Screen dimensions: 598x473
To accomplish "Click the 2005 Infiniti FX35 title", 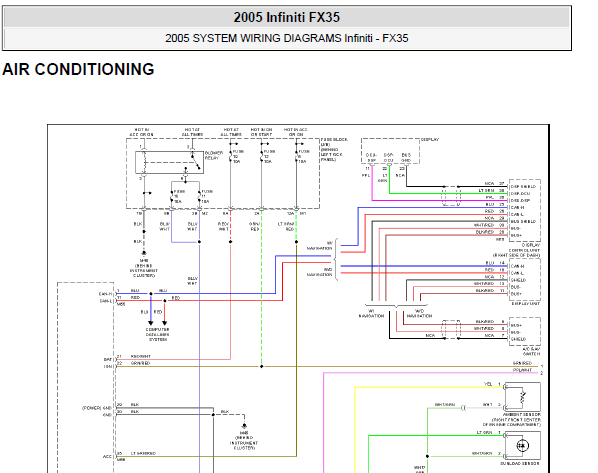I will click(287, 17).
